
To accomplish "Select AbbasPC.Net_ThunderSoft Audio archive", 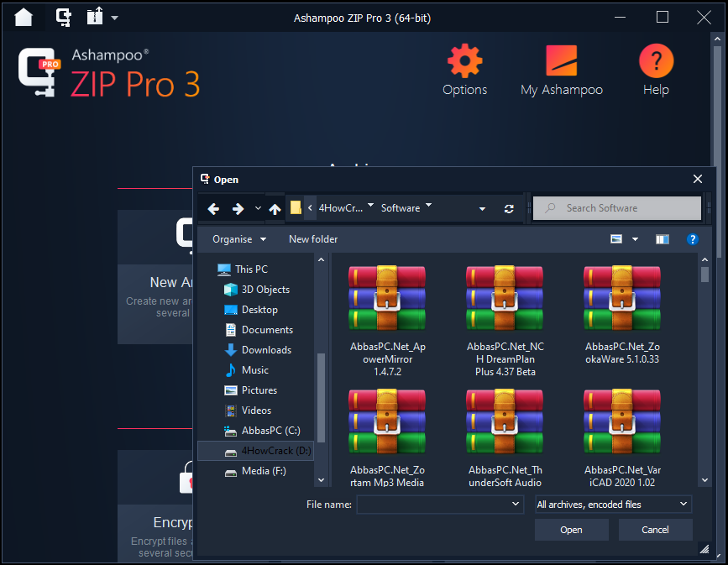I will 505,437.
